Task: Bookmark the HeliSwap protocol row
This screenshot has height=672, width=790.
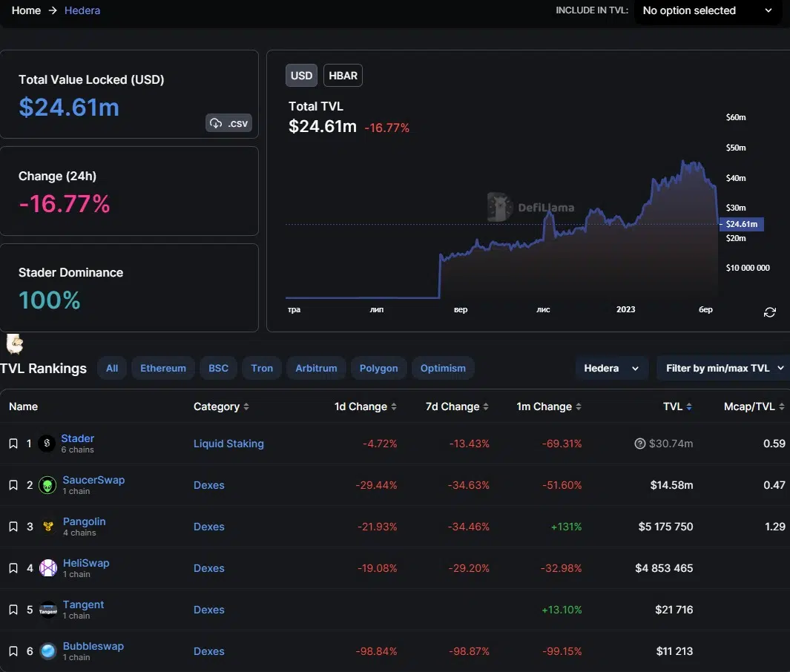Action: [13, 568]
